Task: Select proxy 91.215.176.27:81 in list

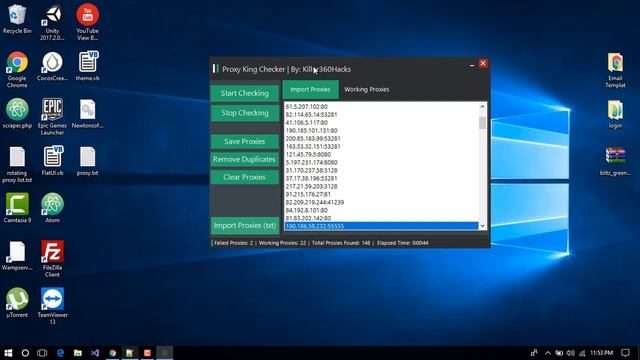Action: pos(381,194)
